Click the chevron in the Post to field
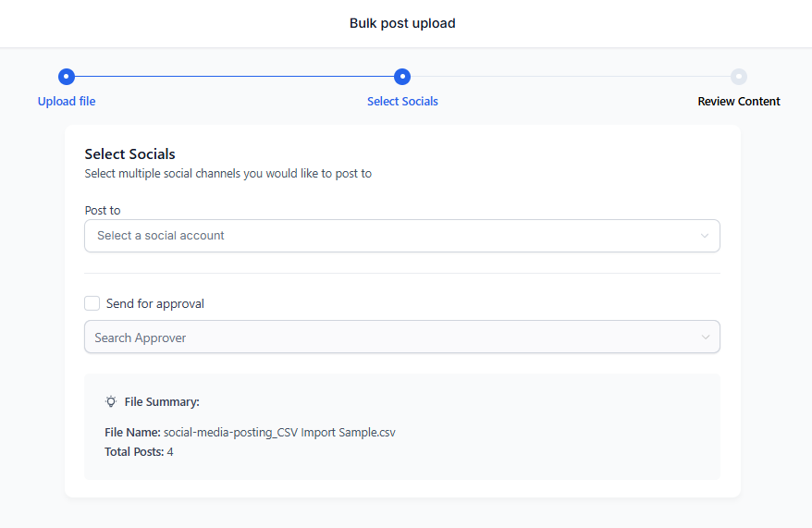This screenshot has height=528, width=812. (x=705, y=236)
